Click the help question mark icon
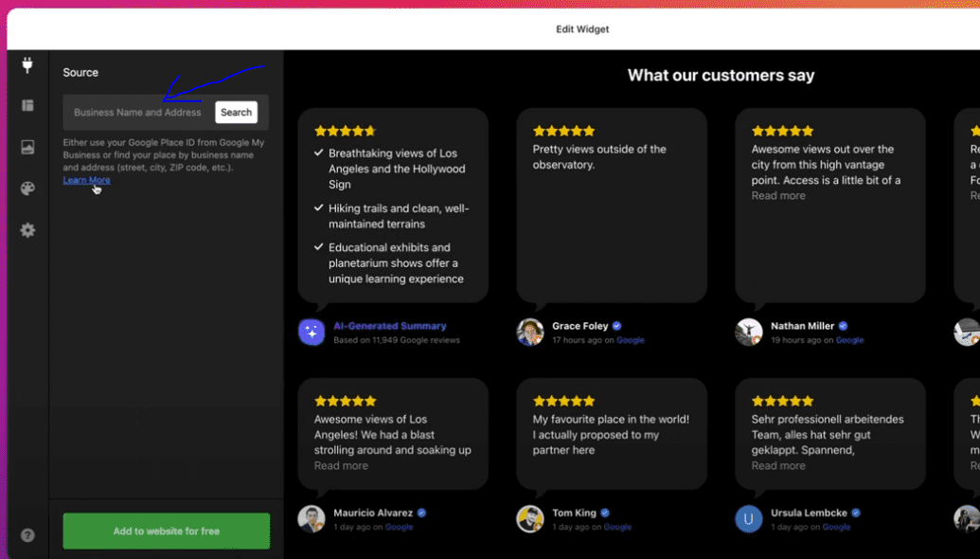 (x=27, y=534)
